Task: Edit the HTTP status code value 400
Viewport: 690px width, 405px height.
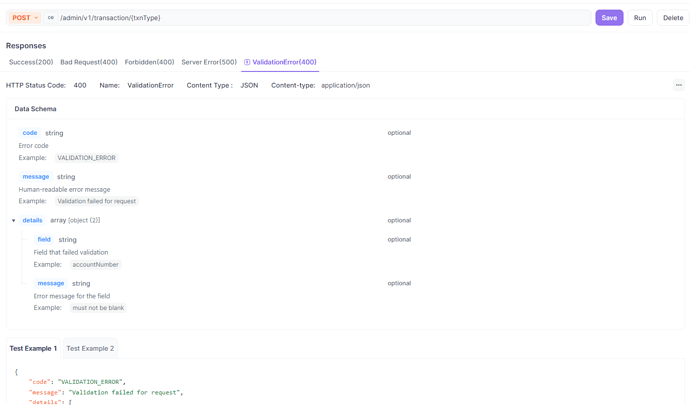Action: pyautogui.click(x=80, y=85)
